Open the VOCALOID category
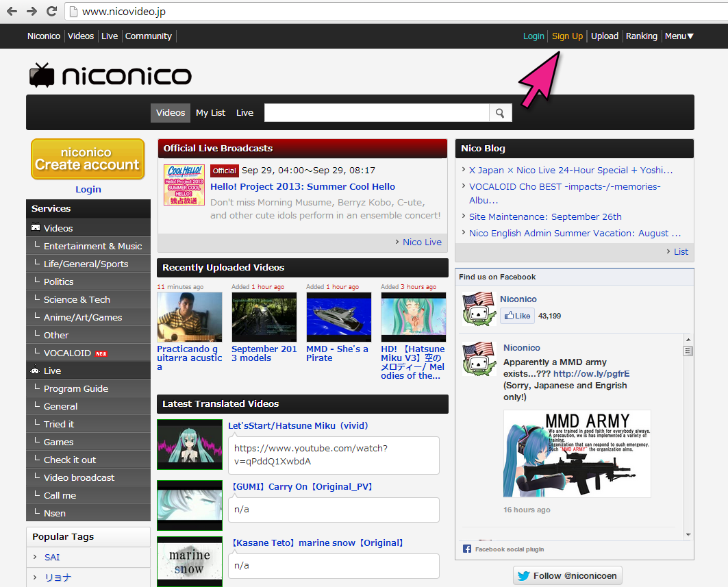This screenshot has width=728, height=587. [x=88, y=353]
